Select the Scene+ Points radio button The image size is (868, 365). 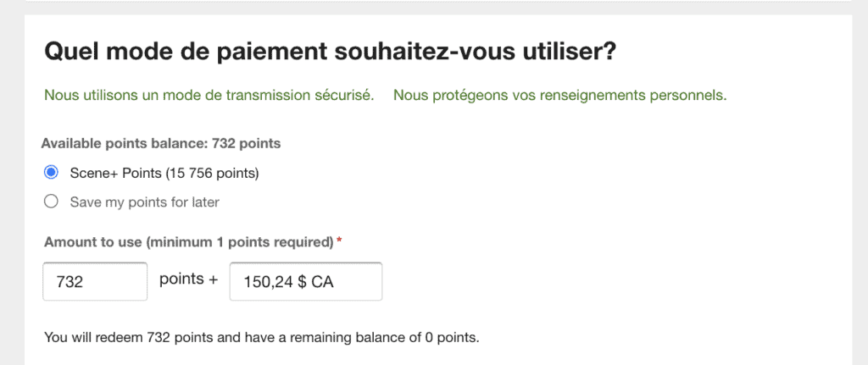click(51, 173)
